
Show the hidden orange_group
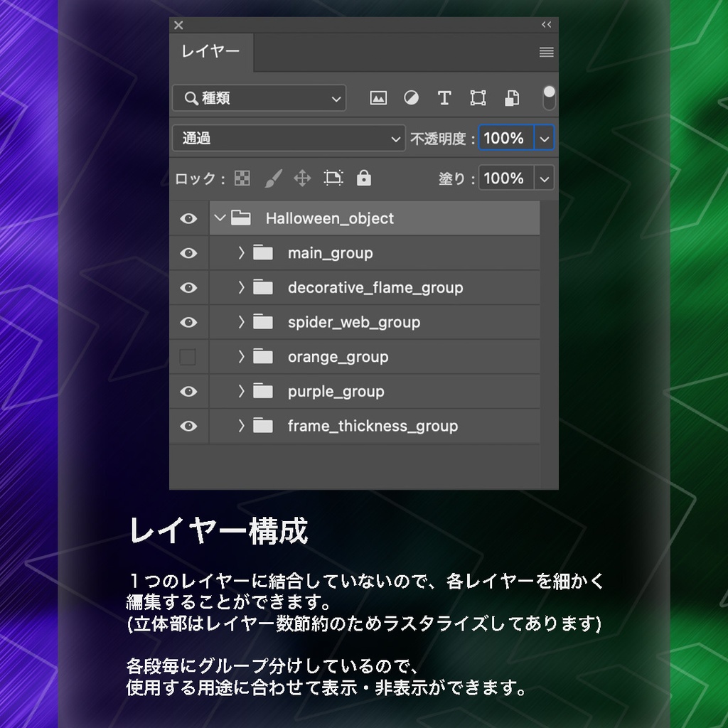tap(188, 357)
